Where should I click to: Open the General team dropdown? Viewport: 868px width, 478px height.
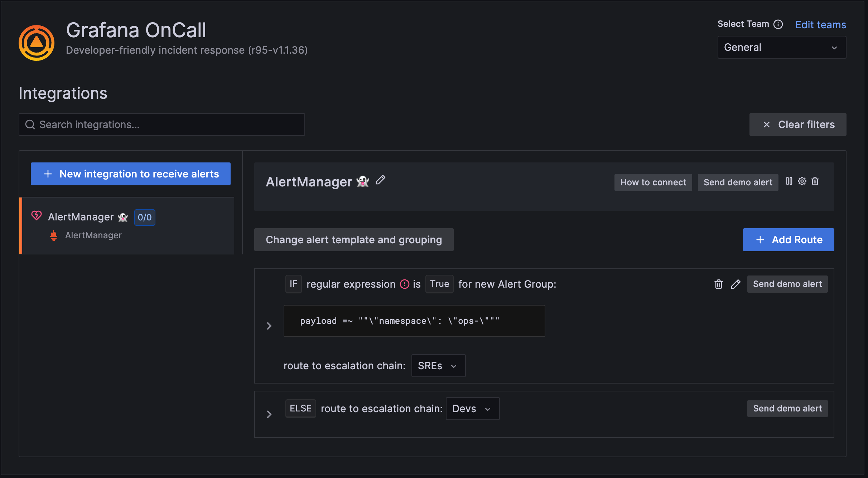781,47
